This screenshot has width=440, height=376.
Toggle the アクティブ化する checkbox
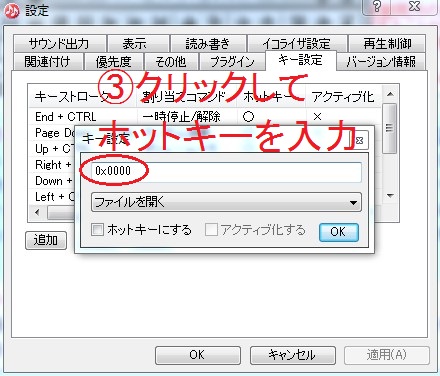[211, 230]
